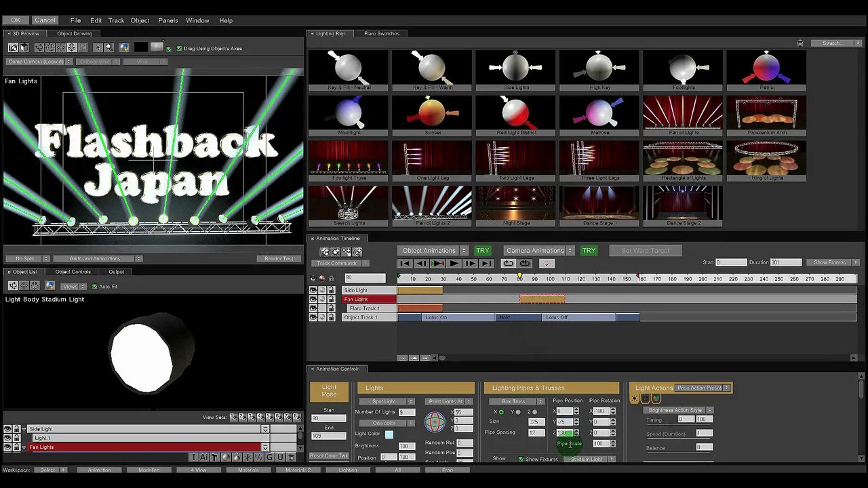Open the Comp Camera (Locked) dropdown

[x=39, y=62]
